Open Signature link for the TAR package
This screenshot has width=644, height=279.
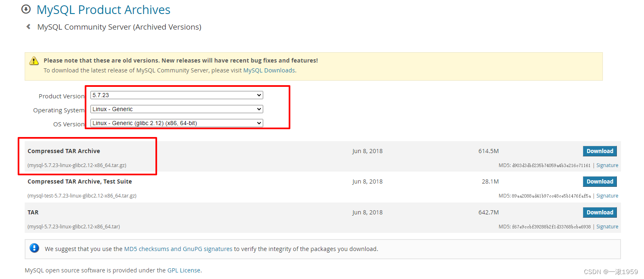[607, 227]
